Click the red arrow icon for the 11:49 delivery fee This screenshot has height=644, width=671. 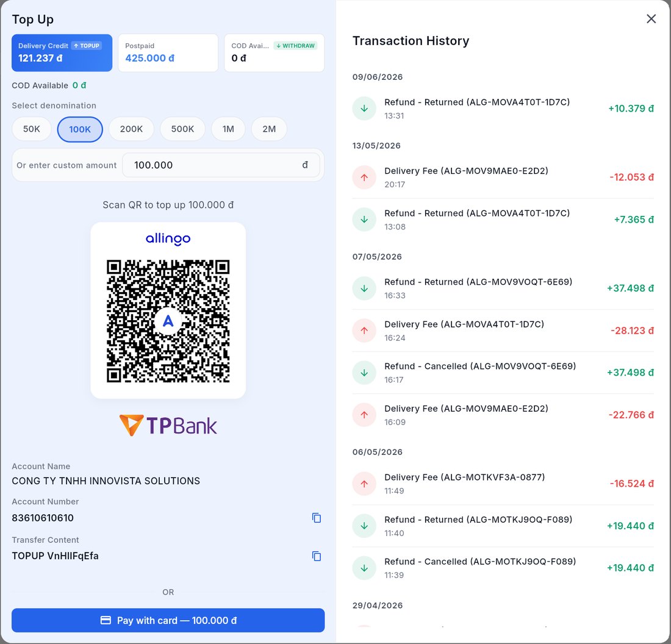pos(364,484)
